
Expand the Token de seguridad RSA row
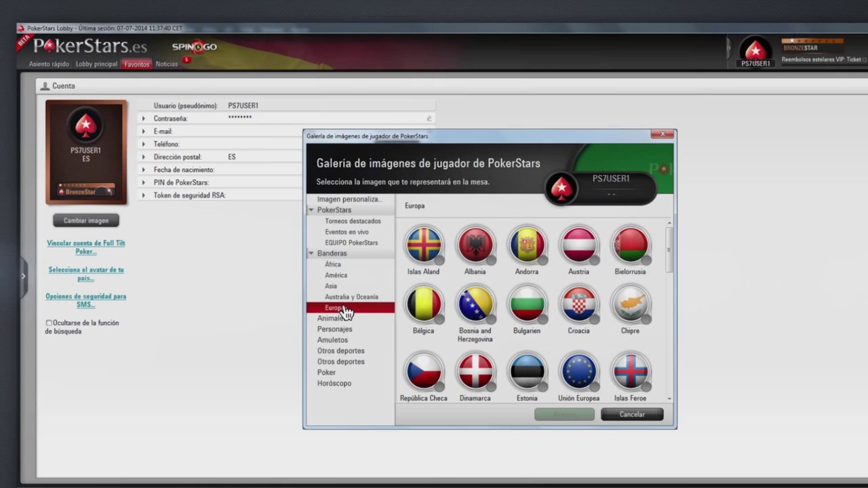point(143,196)
